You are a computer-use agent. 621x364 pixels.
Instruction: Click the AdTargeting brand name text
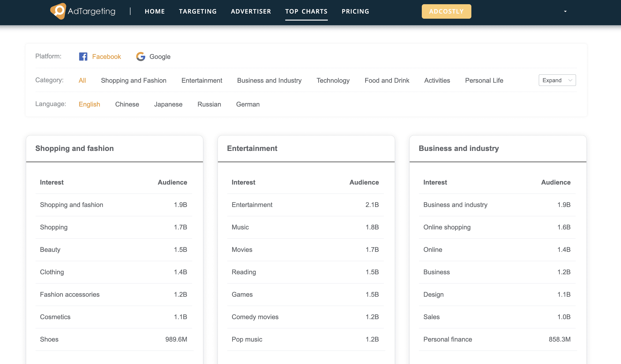click(91, 11)
